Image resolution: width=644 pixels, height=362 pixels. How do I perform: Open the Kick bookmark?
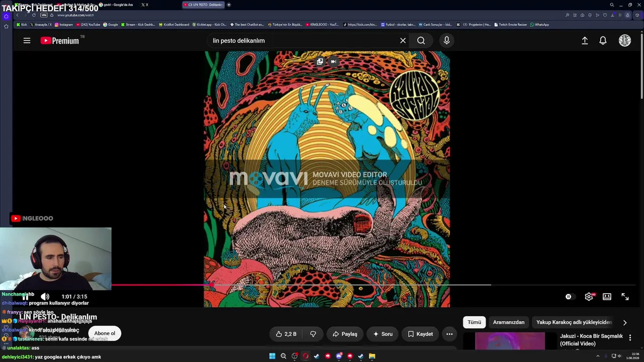(x=22, y=25)
